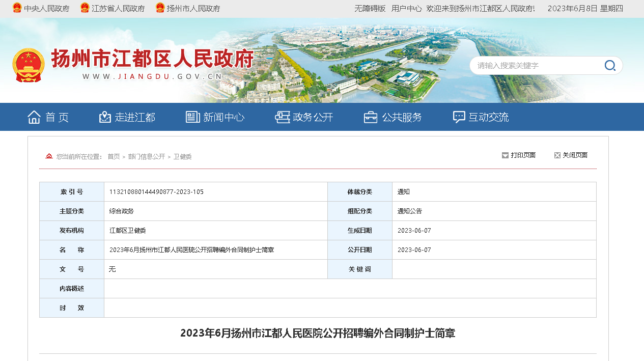
Task: Open the 政务公开 menu
Action: point(313,117)
